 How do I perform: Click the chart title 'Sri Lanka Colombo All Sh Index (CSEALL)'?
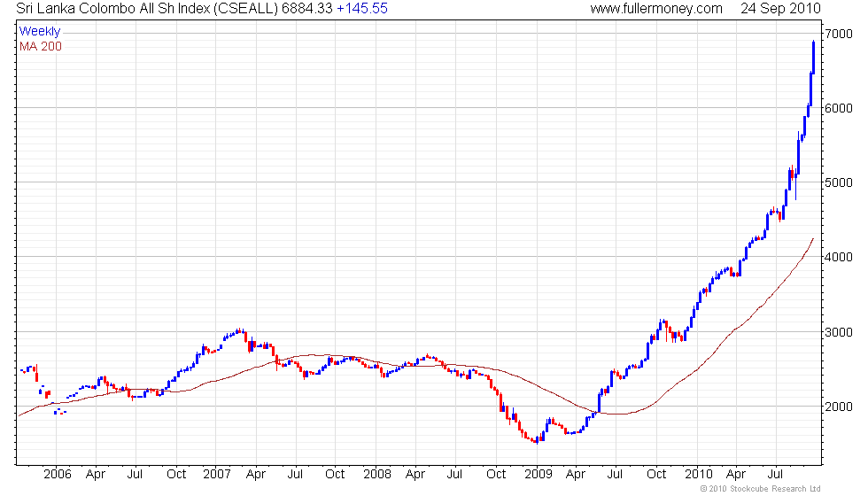147,8
